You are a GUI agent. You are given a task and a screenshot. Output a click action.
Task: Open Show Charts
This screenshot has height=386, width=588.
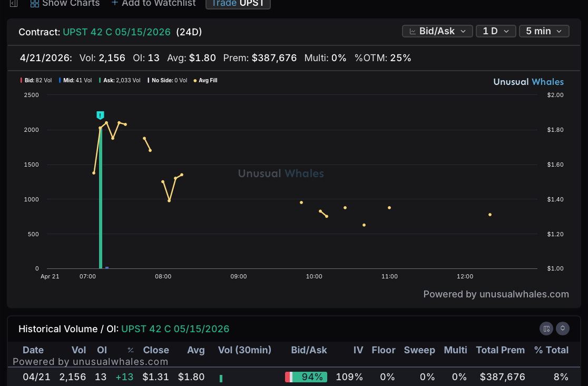pos(65,3)
